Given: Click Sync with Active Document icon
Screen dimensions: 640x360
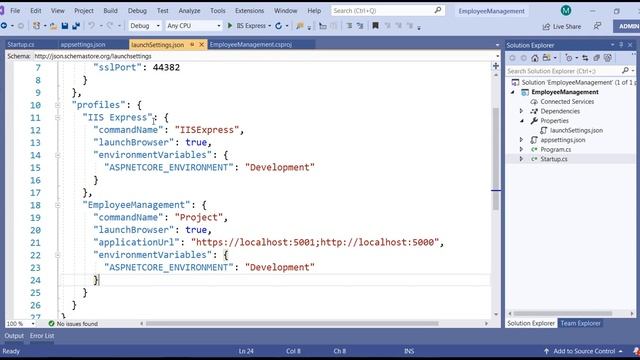Looking at the screenshot, I should click(585, 58).
